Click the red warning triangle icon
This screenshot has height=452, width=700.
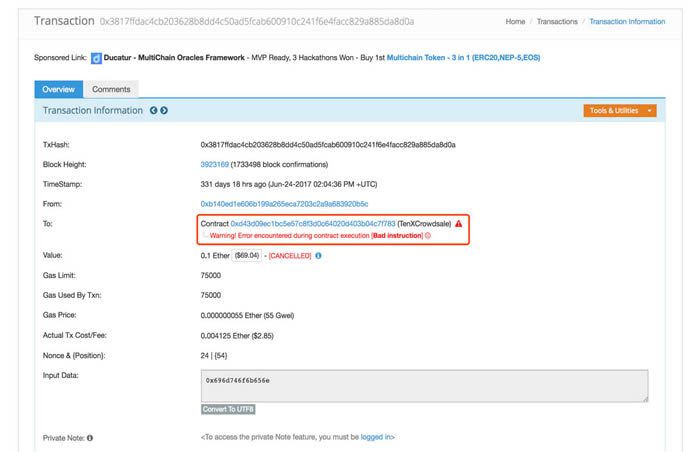coord(458,224)
